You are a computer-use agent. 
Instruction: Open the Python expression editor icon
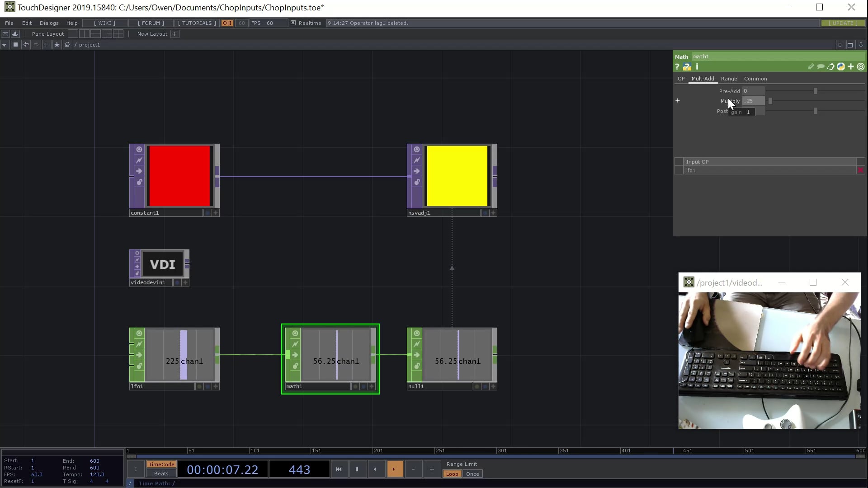pos(840,66)
